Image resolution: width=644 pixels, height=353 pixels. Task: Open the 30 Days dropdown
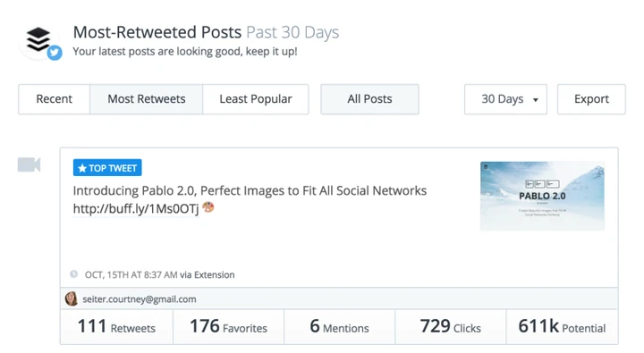coord(505,99)
